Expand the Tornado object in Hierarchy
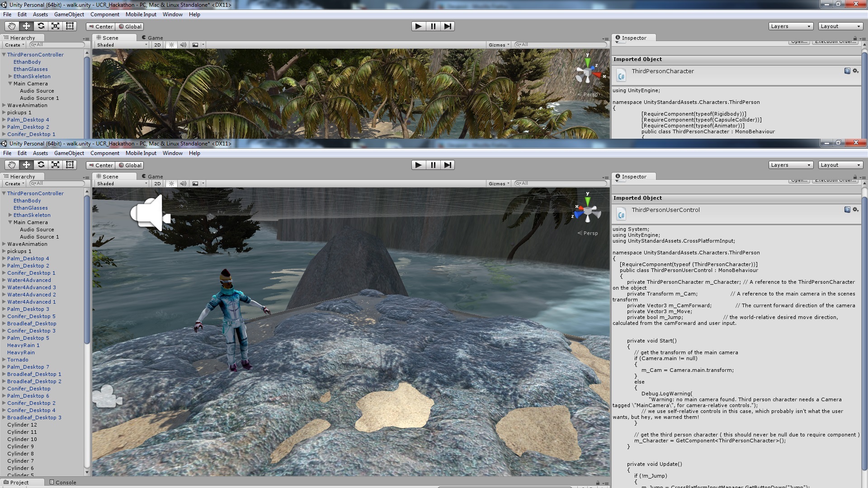The width and height of the screenshot is (868, 488). pyautogui.click(x=4, y=360)
